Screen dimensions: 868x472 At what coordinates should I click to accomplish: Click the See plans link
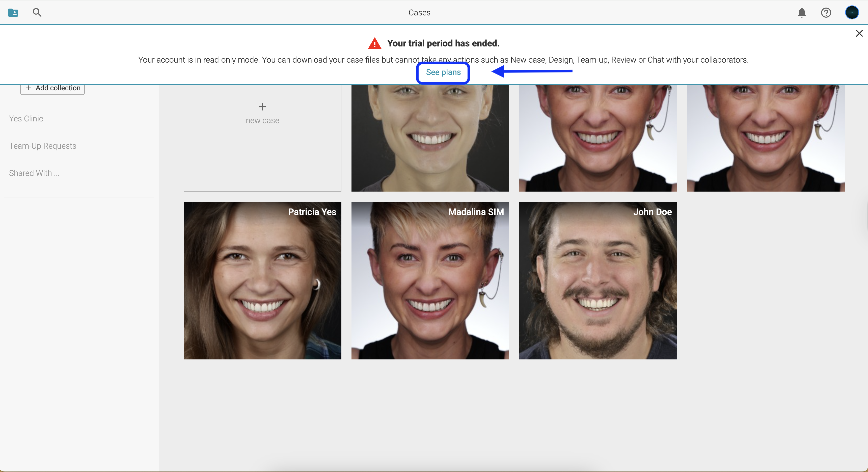click(x=443, y=72)
